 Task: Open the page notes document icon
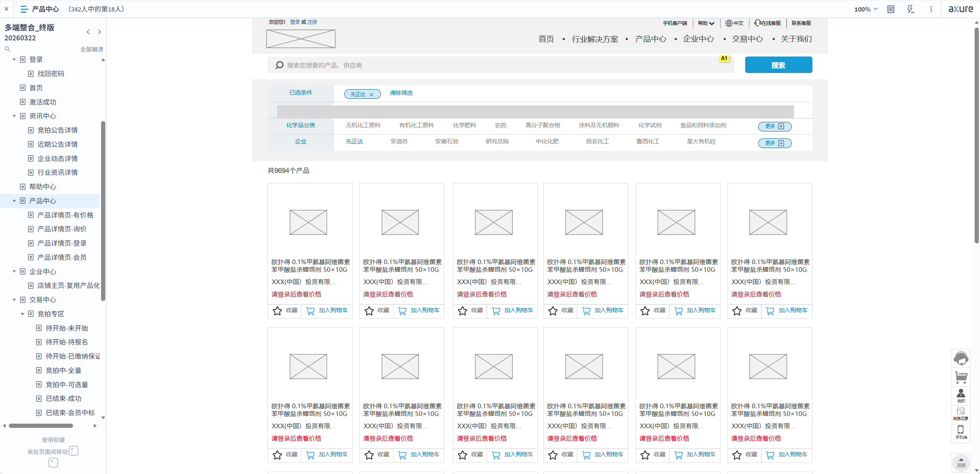coord(890,9)
